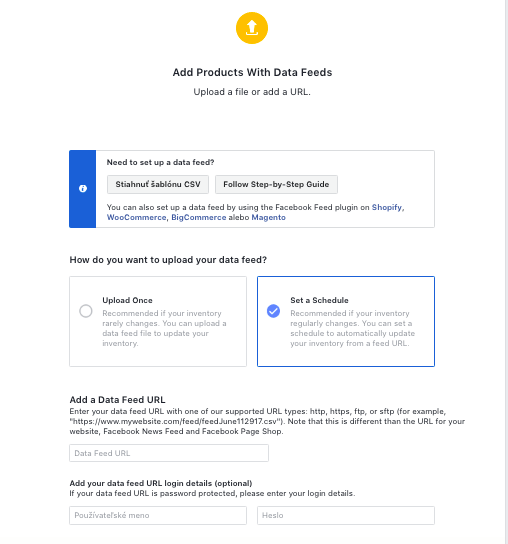The image size is (508, 544).
Task: Click the blue info sidebar strip
Action: click(83, 189)
